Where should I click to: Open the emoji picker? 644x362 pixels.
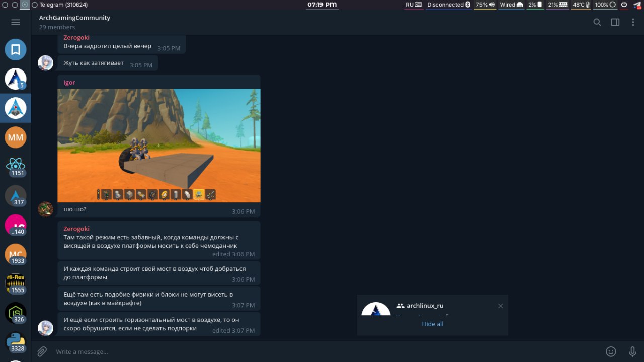pos(611,351)
